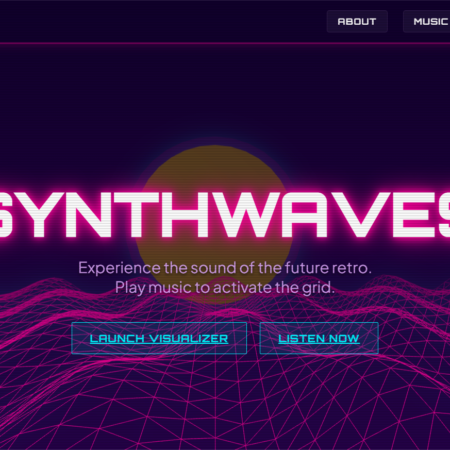Click the LAUNCH VISUALIZER button
The height and width of the screenshot is (450, 450).
(x=159, y=338)
